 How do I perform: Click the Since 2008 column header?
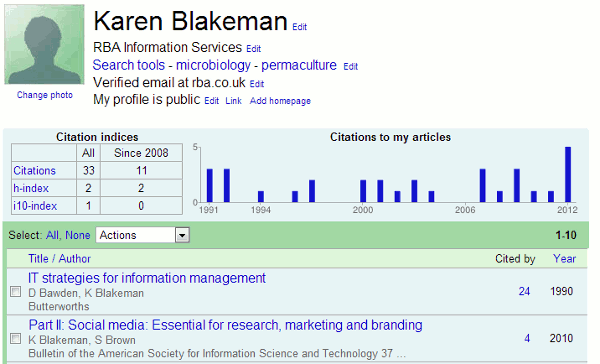(141, 153)
